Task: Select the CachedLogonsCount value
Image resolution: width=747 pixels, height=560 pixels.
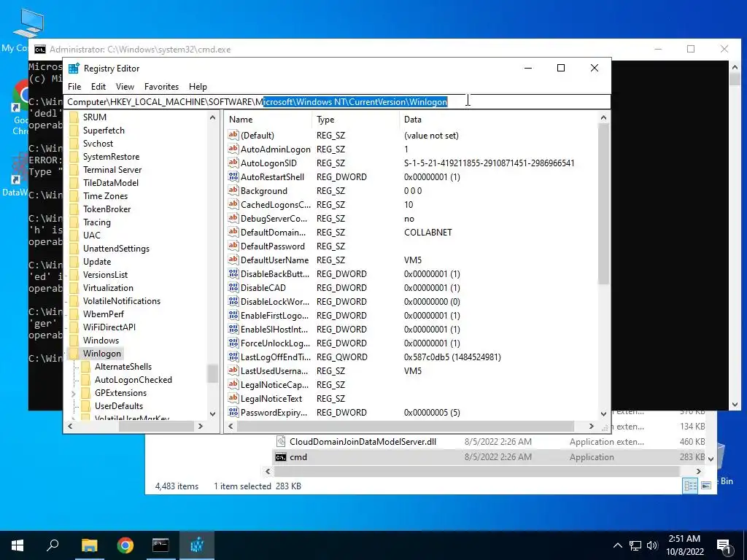Action: 275,204
